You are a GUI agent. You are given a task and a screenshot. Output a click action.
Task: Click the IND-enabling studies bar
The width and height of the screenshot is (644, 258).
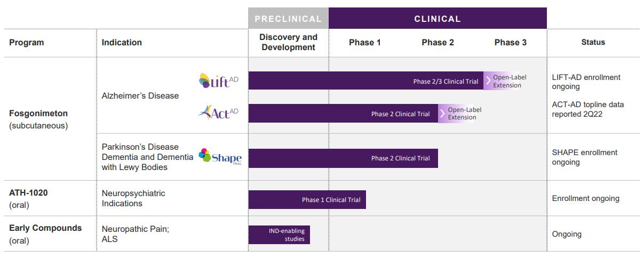click(279, 235)
